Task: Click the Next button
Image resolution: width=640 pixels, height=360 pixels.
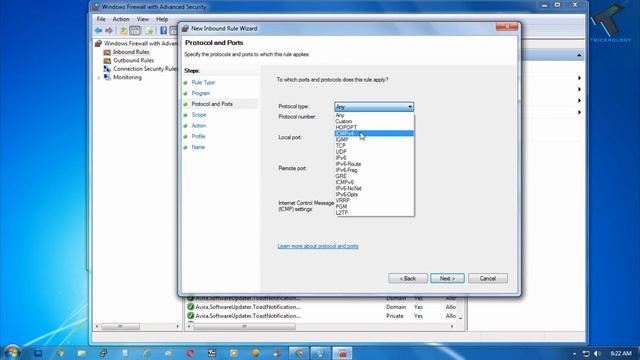Action: [x=447, y=278]
